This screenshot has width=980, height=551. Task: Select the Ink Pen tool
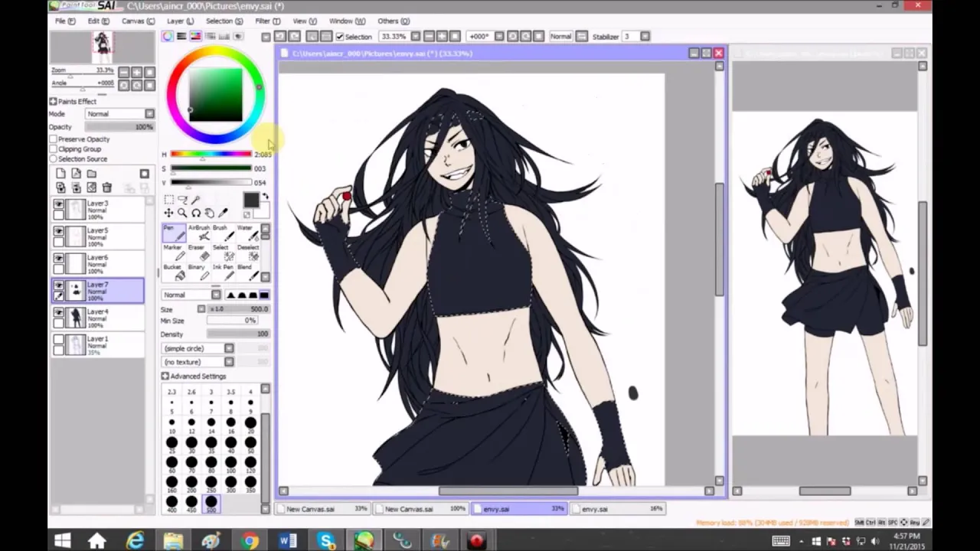(x=222, y=271)
